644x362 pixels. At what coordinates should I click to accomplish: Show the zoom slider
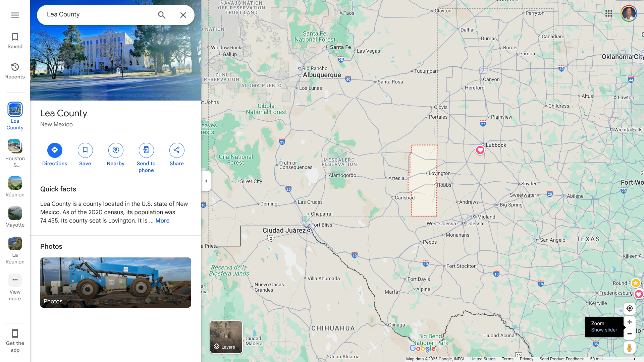pyautogui.click(x=604, y=330)
